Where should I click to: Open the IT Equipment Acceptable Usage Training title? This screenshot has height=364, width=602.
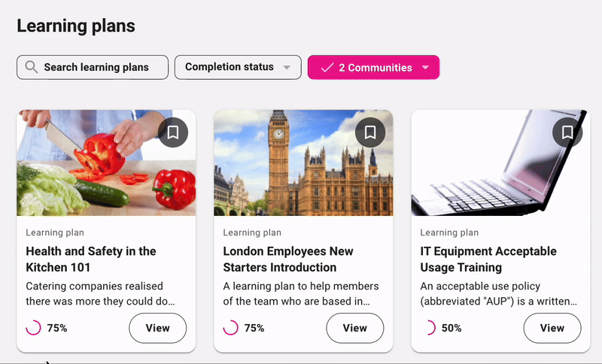[x=488, y=259]
